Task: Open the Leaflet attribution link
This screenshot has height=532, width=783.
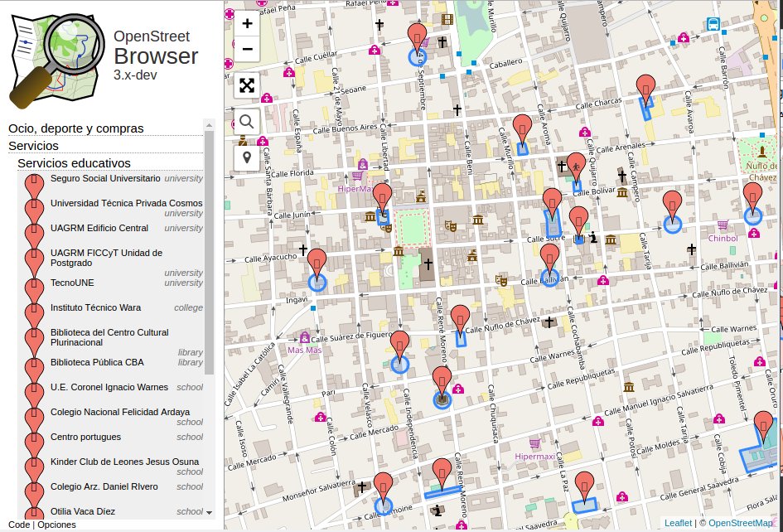Action: 678,523
